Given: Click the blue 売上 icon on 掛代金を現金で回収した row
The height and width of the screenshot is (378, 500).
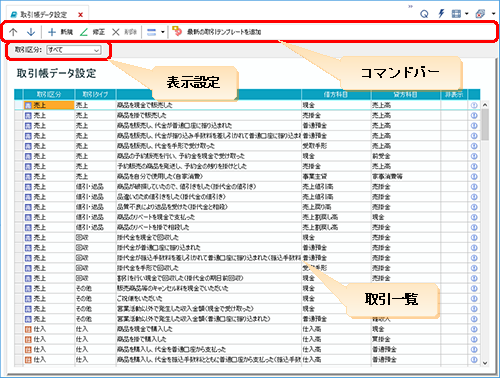Looking at the screenshot, I should pos(28,238).
